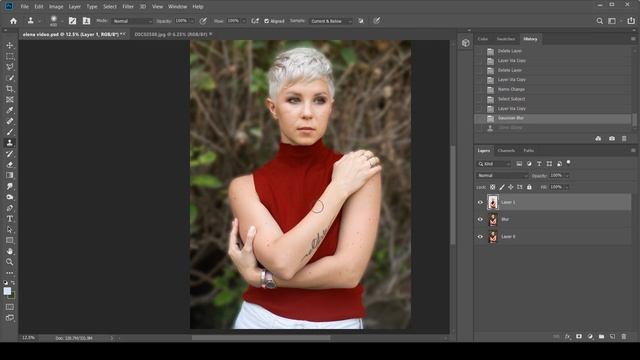Delete layer trash icon in Layers panel
This screenshot has width=640, height=360.
(624, 336)
